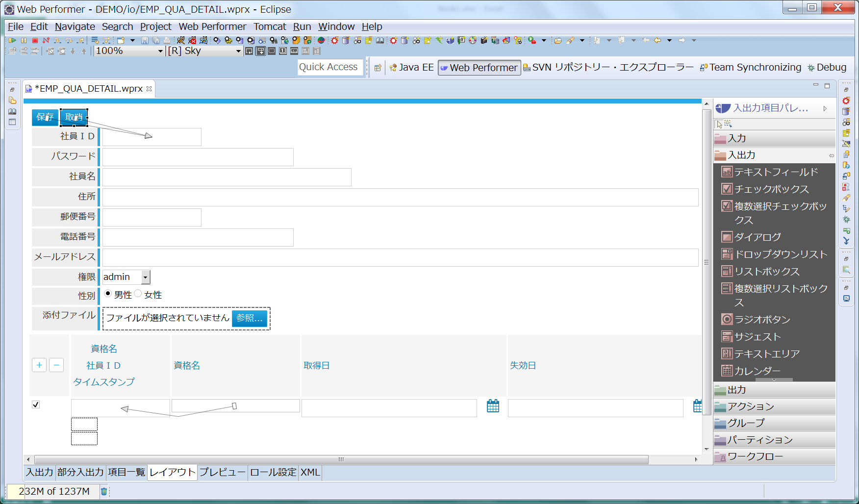This screenshot has width=859, height=504.
Task: Click the 保存 button
Action: click(x=45, y=117)
